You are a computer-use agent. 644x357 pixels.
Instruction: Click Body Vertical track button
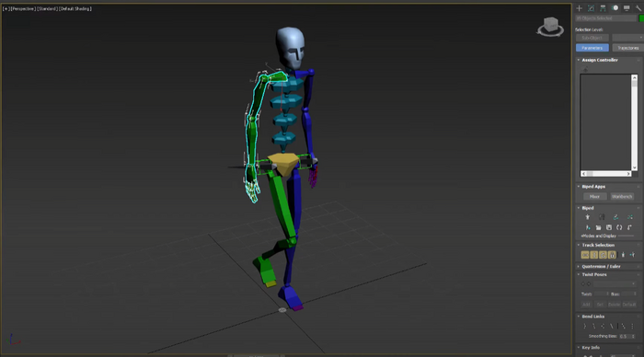coord(594,255)
